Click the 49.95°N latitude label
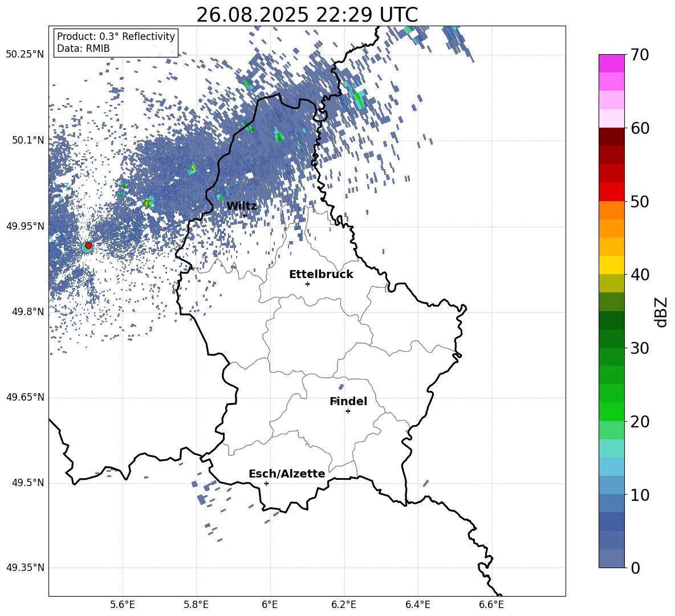 25,226
